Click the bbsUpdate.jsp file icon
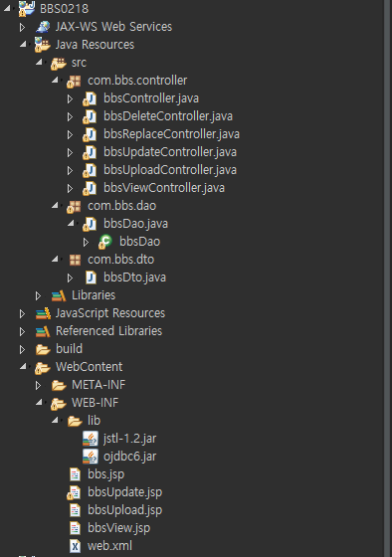 (74, 492)
